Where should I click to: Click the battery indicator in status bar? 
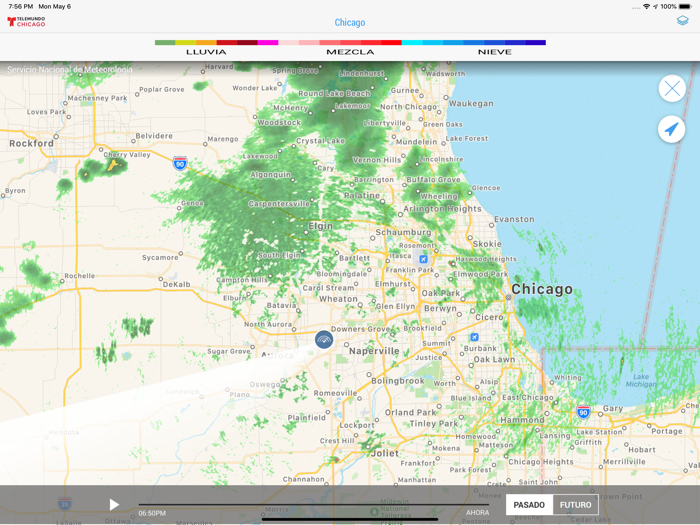[684, 6]
